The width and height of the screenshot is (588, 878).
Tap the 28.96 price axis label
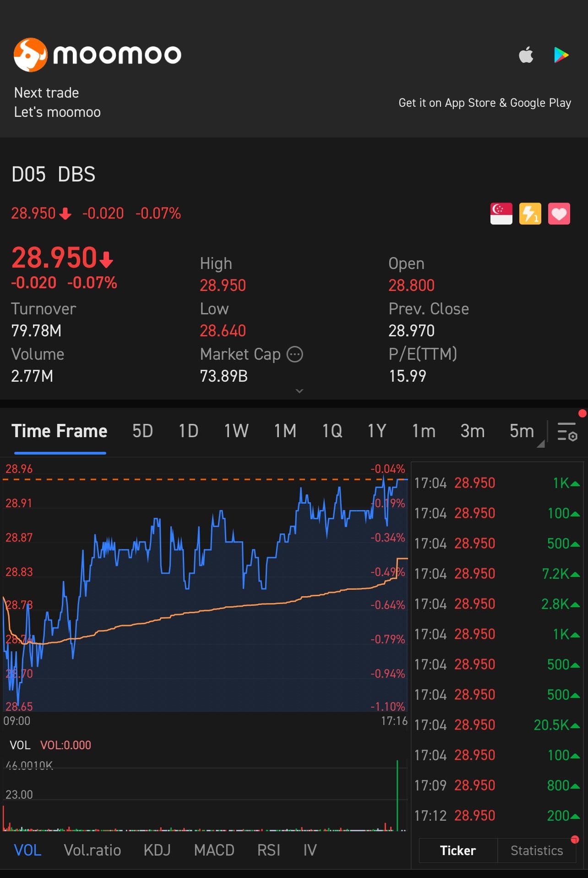(x=19, y=469)
